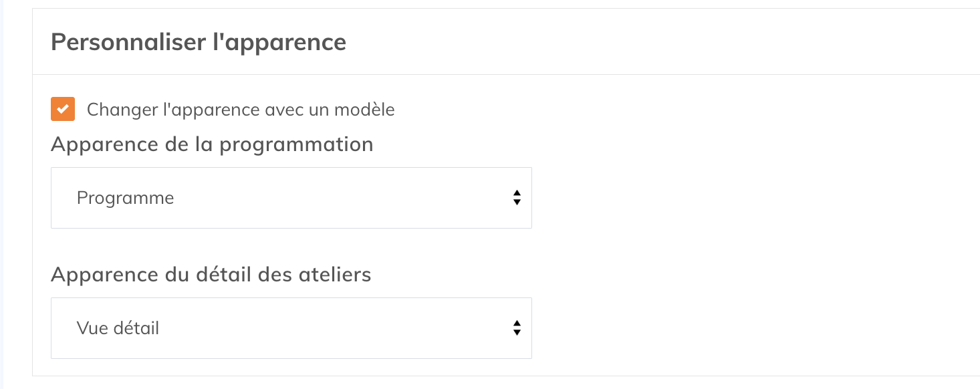Expand the dropdown currently showing 'Programme'
The height and width of the screenshot is (389, 980).
291,198
